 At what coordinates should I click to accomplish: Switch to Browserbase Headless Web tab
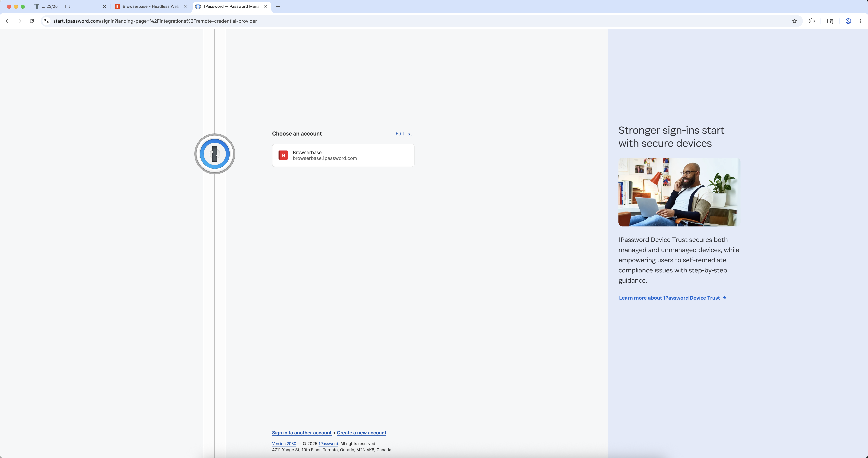pos(150,6)
